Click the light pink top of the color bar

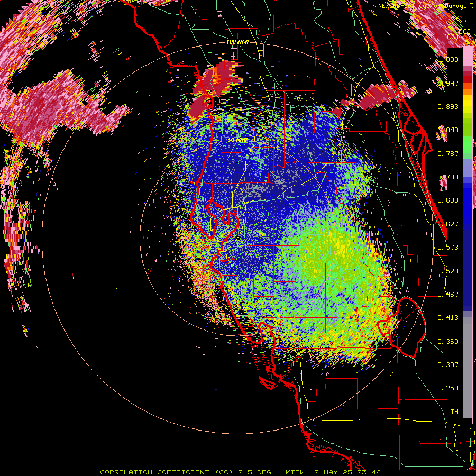(x=467, y=56)
